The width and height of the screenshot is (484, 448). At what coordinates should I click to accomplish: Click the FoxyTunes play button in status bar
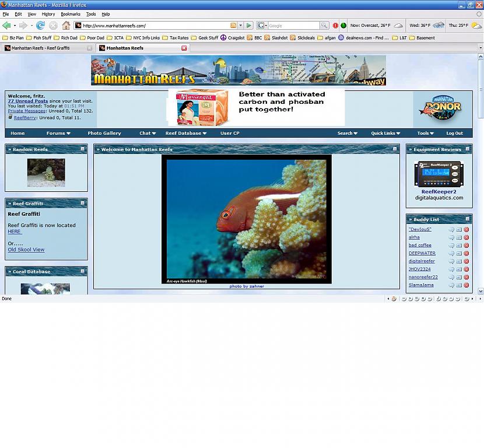click(410, 299)
